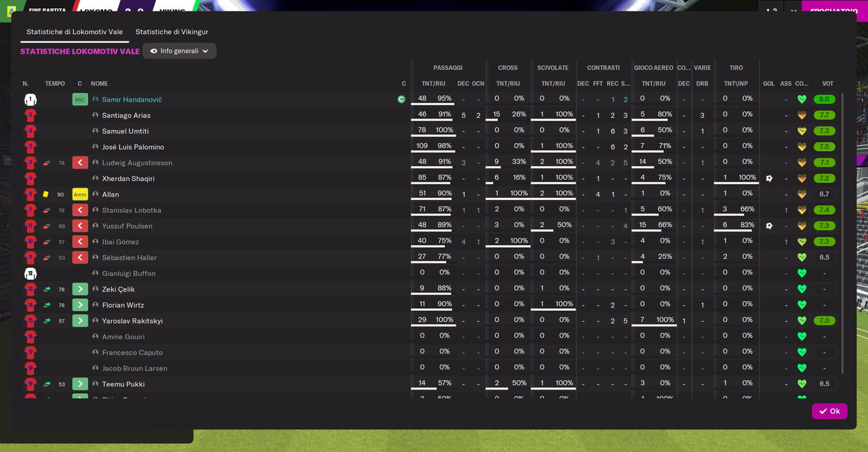Sort by the TEMPO column header

pos(55,84)
